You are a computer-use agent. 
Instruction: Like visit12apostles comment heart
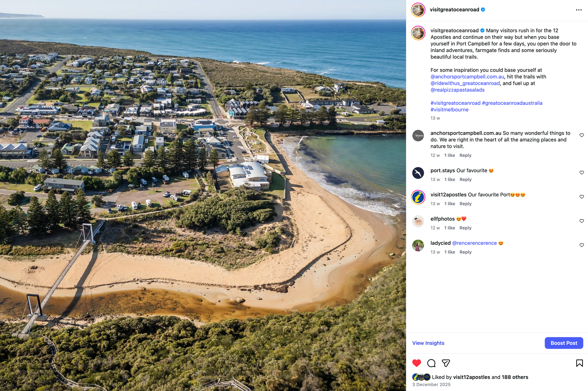coord(582,197)
